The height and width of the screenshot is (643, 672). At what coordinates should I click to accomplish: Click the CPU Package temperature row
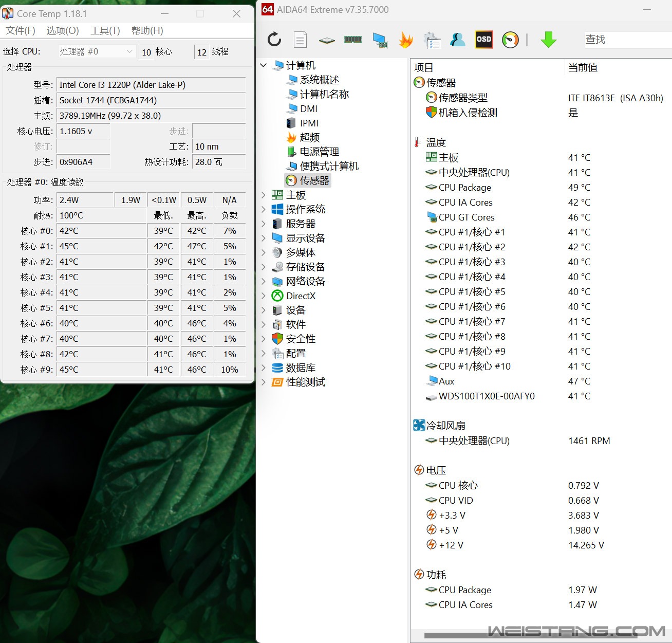(541, 188)
